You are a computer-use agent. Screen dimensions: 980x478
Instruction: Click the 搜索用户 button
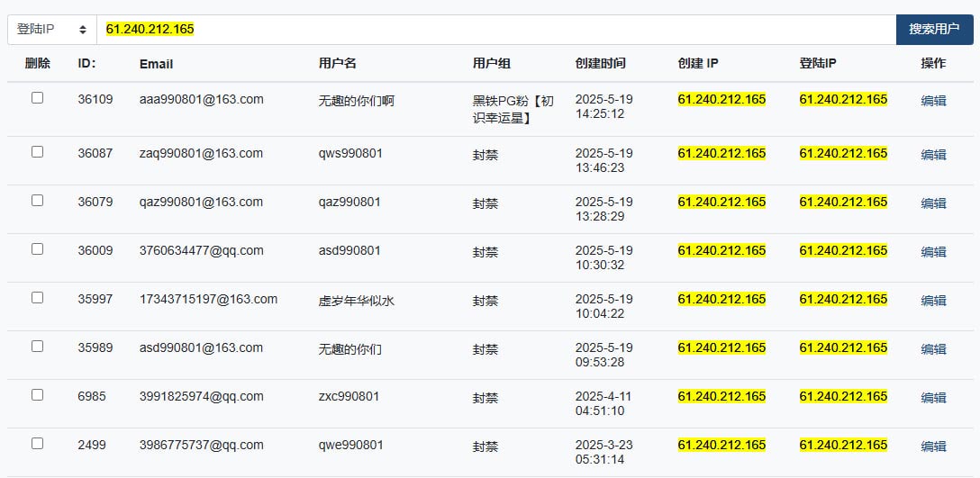(x=934, y=30)
